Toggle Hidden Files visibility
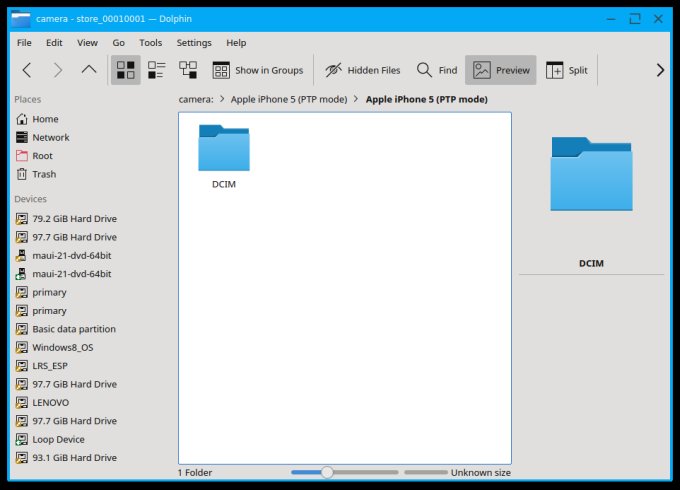Image resolution: width=680 pixels, height=490 pixels. coord(362,70)
